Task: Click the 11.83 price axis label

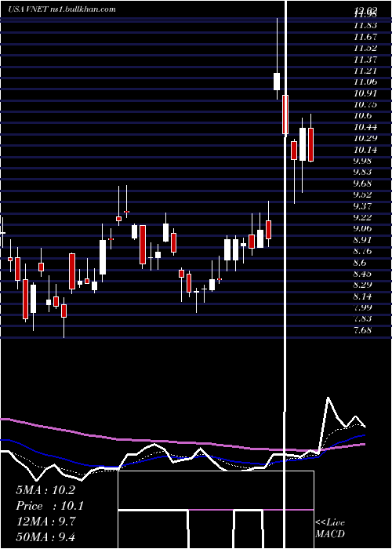Action: pyautogui.click(x=365, y=25)
